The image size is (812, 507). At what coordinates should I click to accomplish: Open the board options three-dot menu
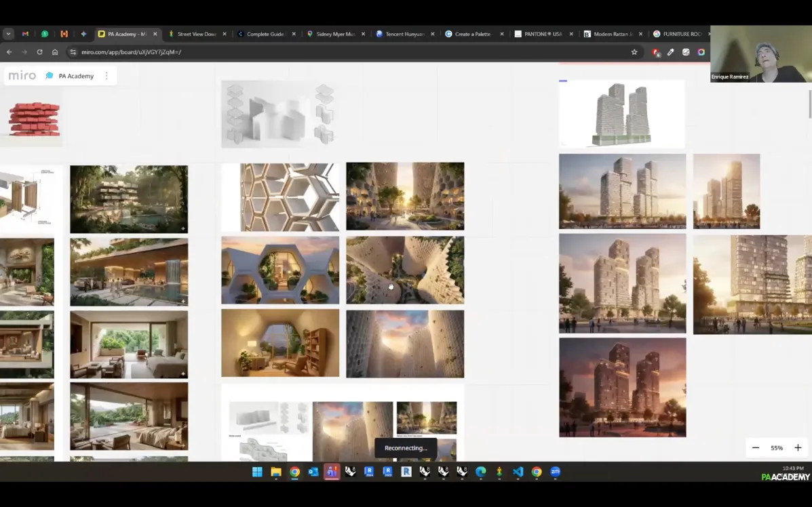[x=107, y=76]
